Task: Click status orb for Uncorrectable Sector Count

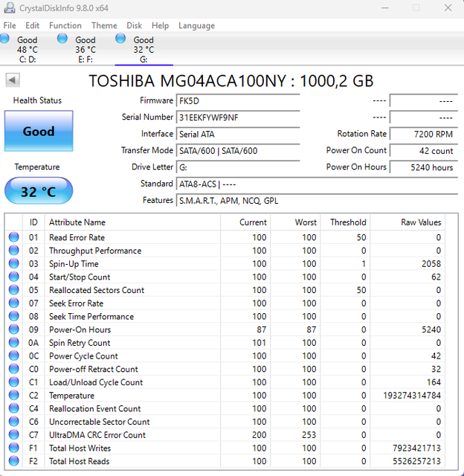Action: pyautogui.click(x=13, y=422)
